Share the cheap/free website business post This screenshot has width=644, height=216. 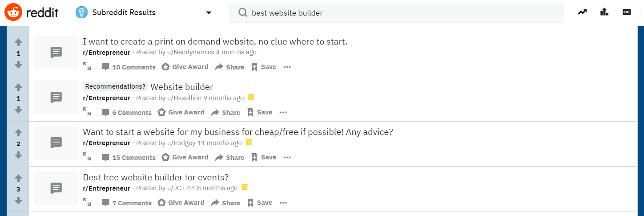tap(229, 157)
